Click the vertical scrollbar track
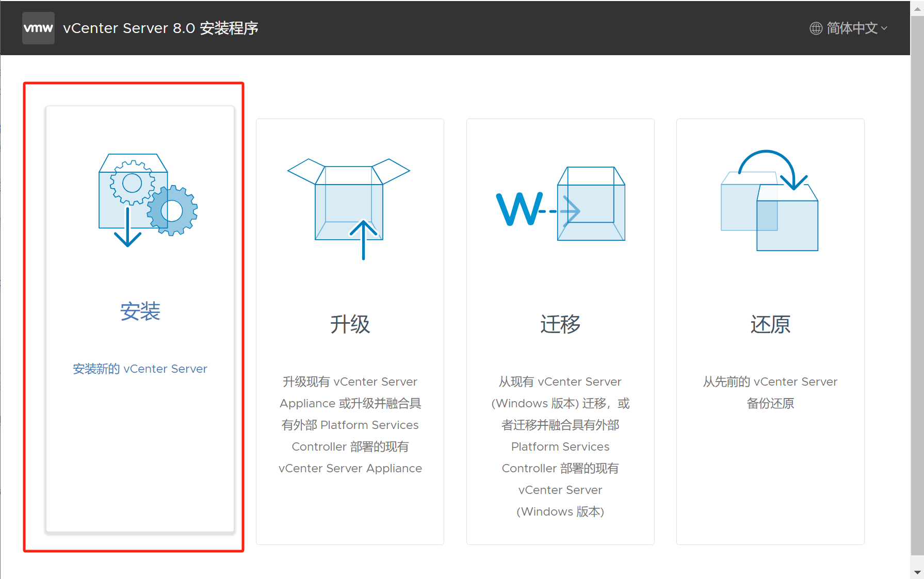This screenshot has height=579, width=924. coord(917,289)
